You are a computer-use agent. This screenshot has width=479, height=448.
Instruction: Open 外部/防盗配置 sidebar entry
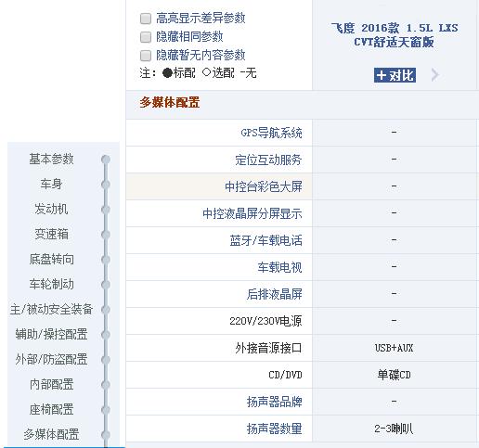pos(51,359)
